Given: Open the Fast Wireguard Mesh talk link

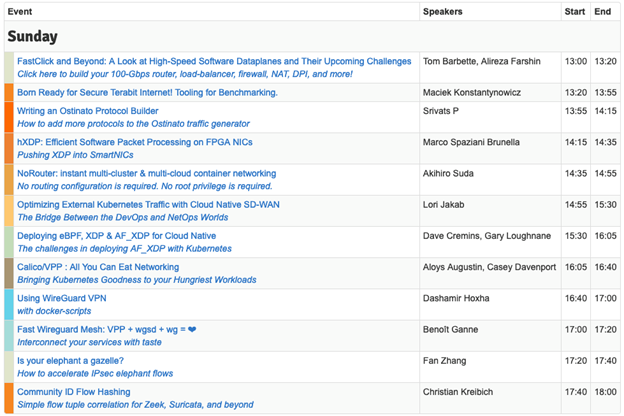Looking at the screenshot, I should coord(106,329).
